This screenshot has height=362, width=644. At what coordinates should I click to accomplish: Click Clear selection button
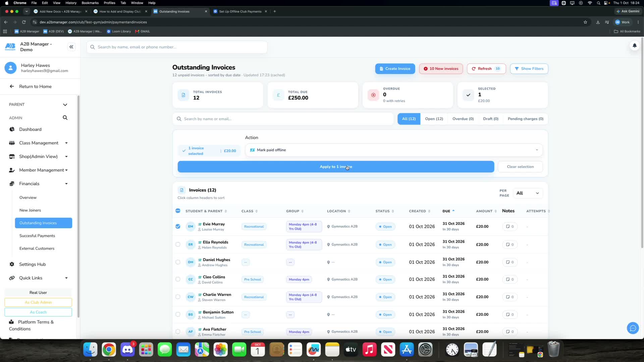point(520,167)
